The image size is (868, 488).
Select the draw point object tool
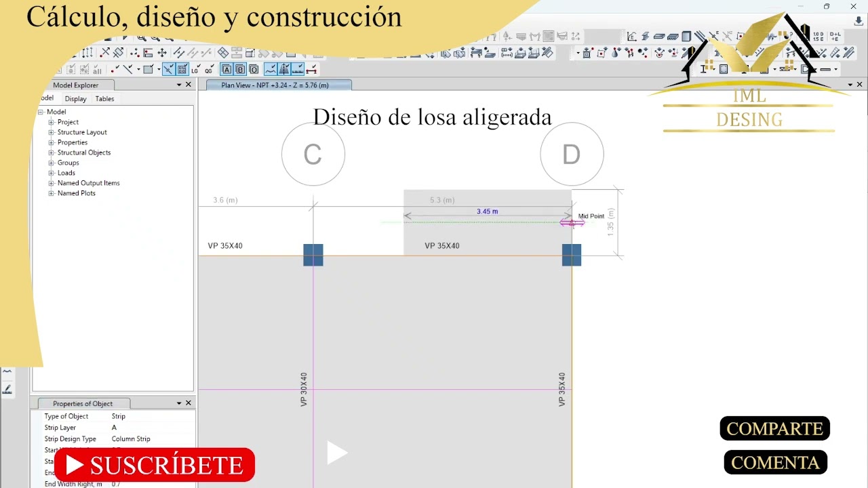[115, 69]
